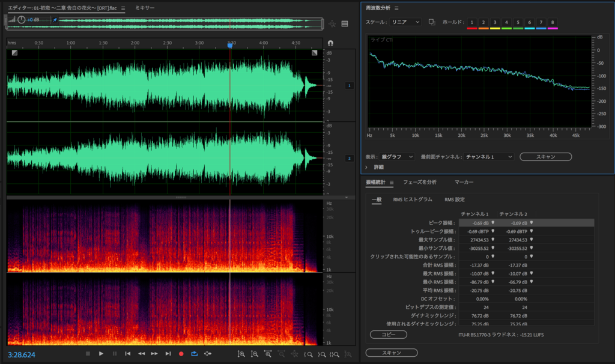This screenshot has width=615, height=364.
Task: Toggle hold button 2
Action: tap(483, 22)
